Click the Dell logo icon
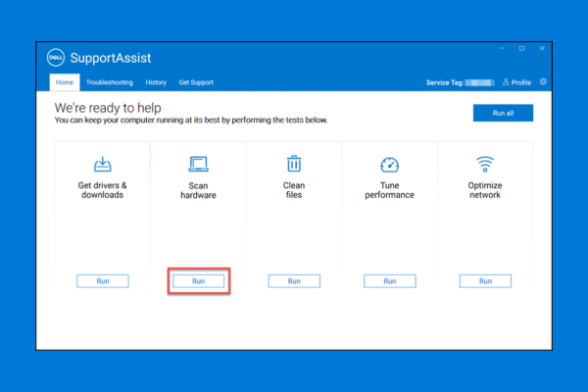 coord(56,58)
